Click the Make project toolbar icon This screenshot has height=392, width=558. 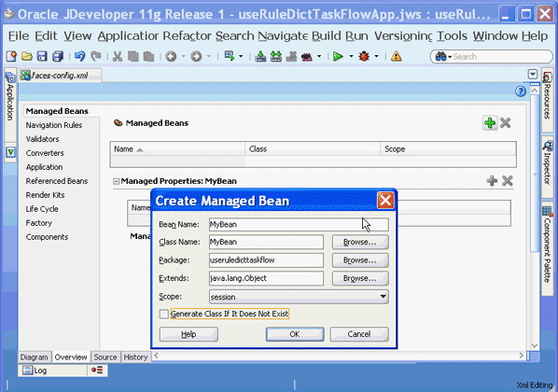click(x=260, y=56)
